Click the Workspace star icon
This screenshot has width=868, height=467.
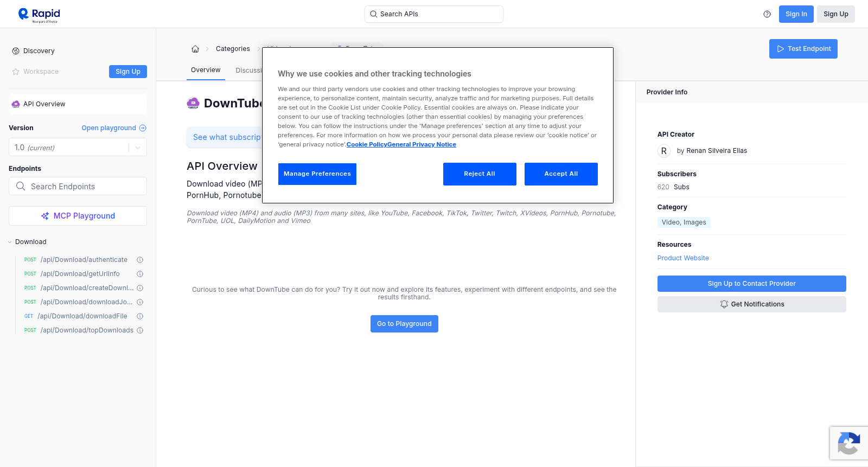pos(16,72)
